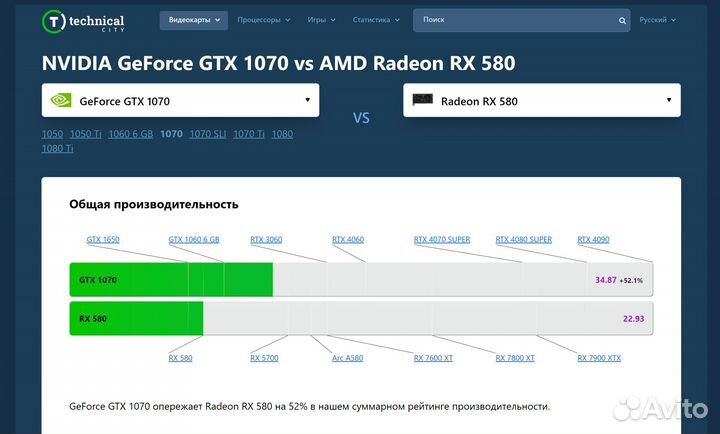
Task: Click the RTX 3060 chart link
Action: click(x=266, y=239)
